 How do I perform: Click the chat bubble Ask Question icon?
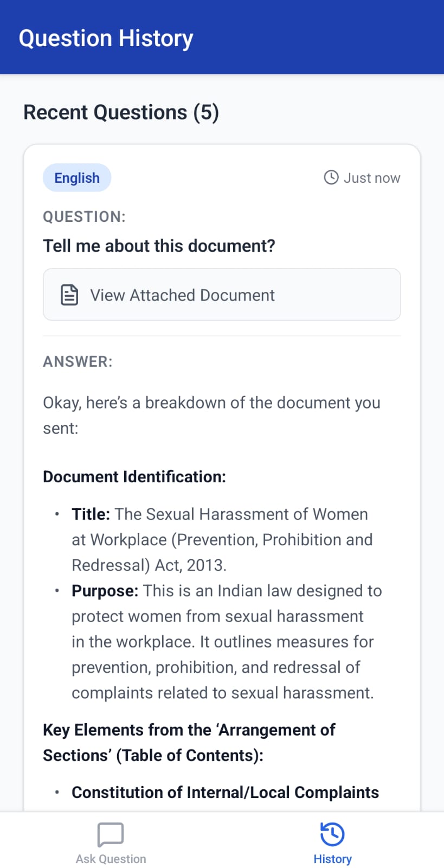pyautogui.click(x=111, y=834)
